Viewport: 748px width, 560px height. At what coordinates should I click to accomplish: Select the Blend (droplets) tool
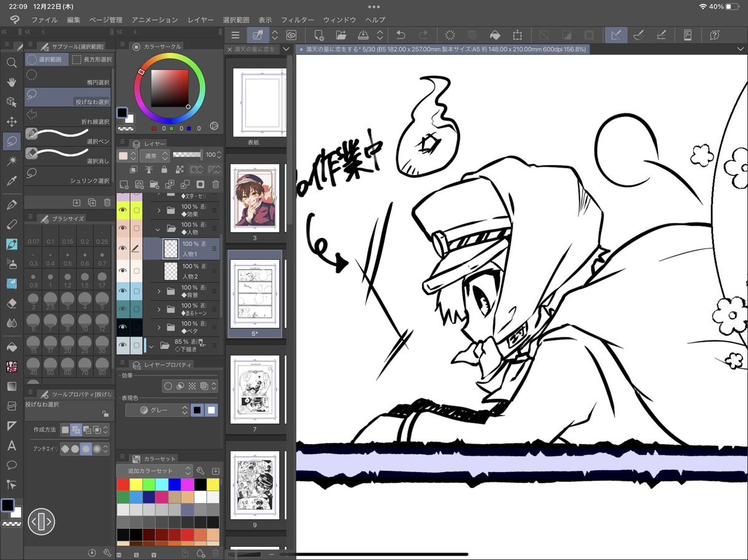click(11, 323)
